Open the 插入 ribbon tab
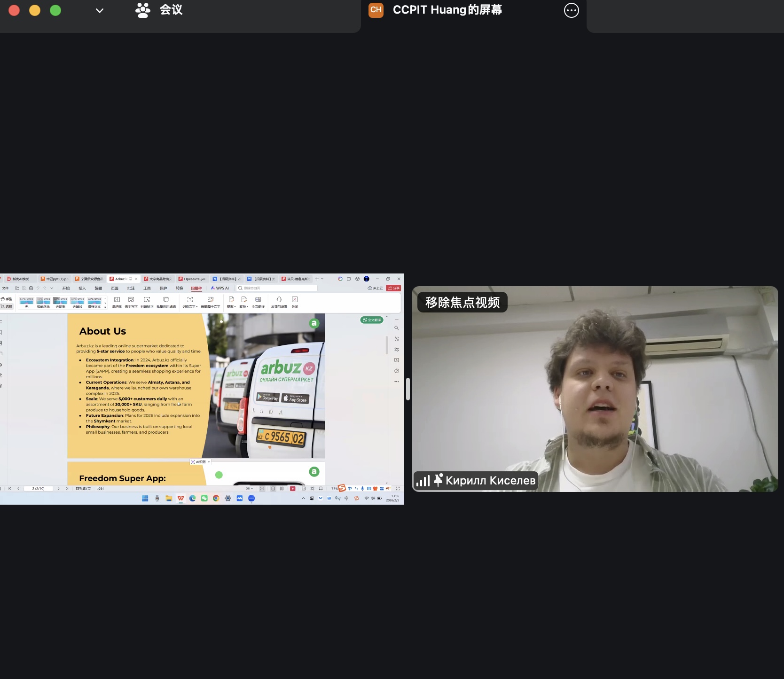Viewport: 784px width, 679px height. tap(82, 288)
